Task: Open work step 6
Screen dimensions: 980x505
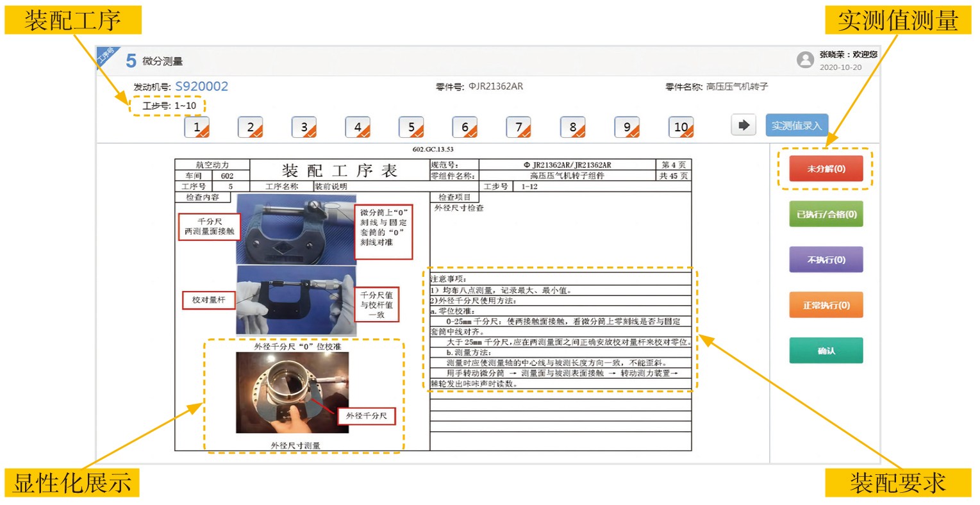Action: [465, 128]
